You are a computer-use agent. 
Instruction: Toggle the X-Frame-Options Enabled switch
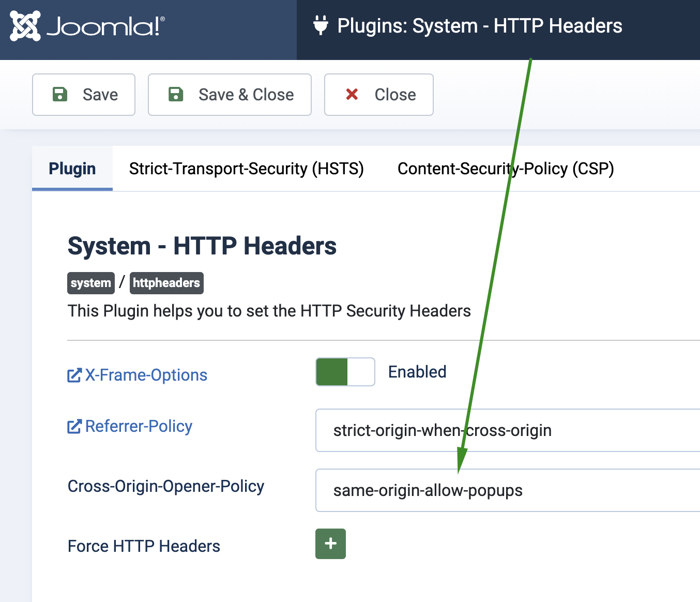click(345, 372)
